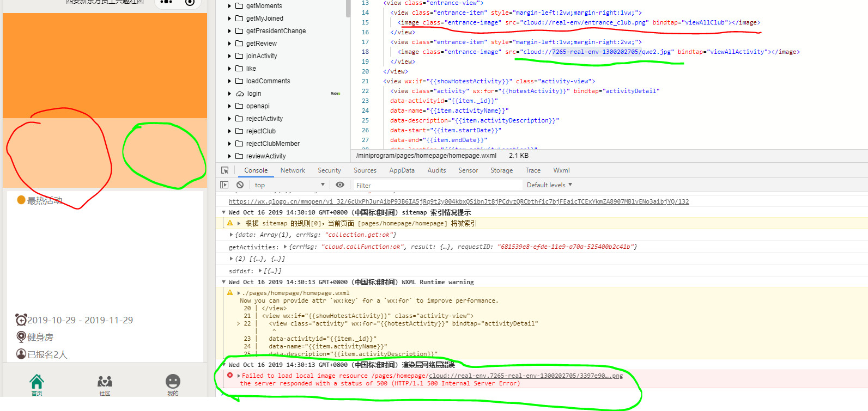
Task: Click the inspect element selector icon
Action: coord(224,170)
